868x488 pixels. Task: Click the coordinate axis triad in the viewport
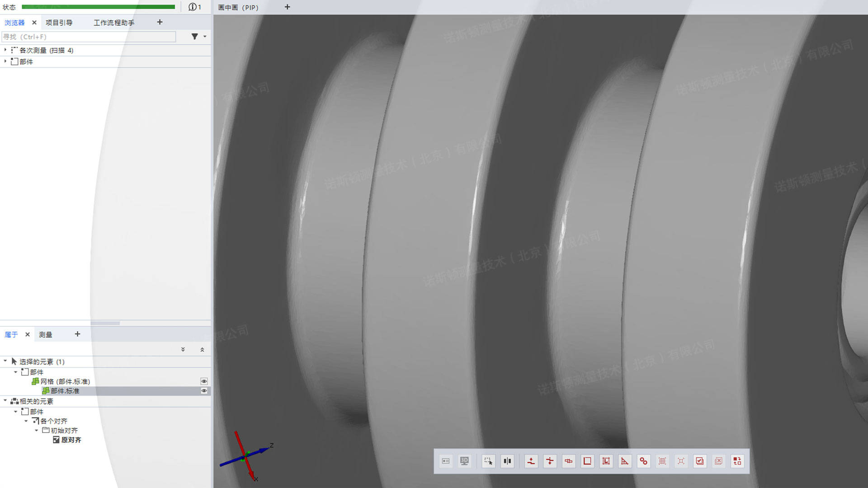click(247, 456)
